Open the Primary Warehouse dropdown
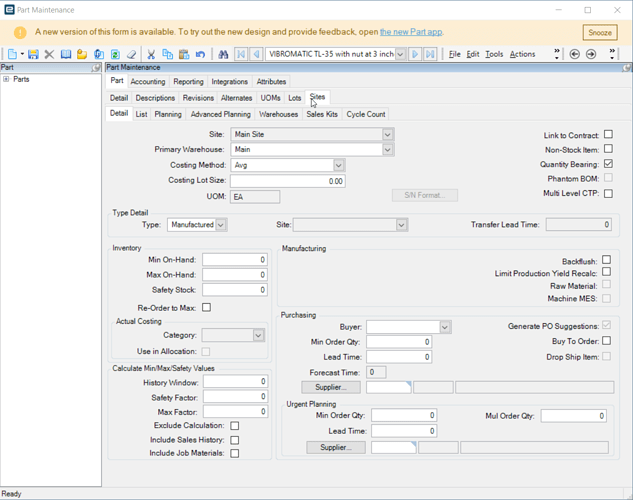Screen dimensions: 633x500 tap(387, 150)
